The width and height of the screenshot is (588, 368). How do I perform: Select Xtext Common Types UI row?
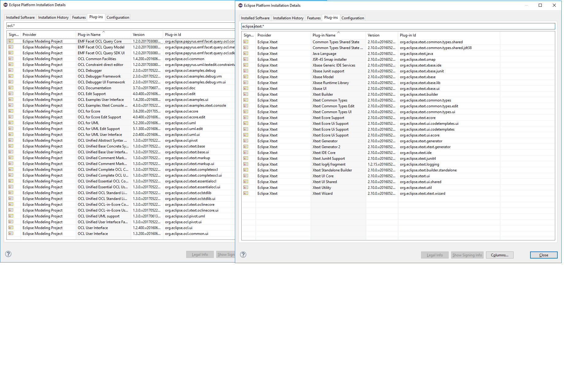398,112
